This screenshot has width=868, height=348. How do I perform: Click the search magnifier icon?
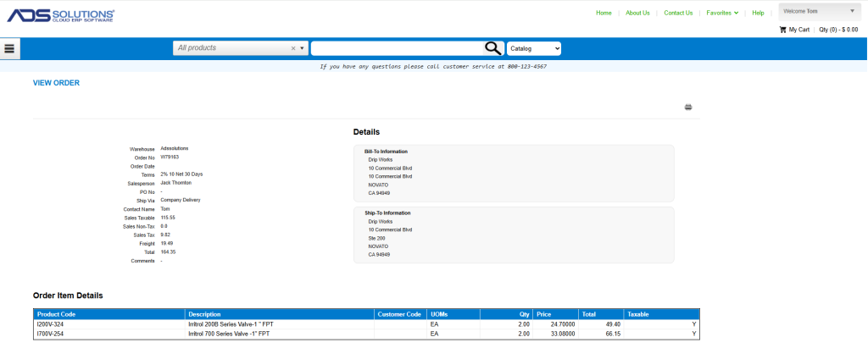coord(492,49)
